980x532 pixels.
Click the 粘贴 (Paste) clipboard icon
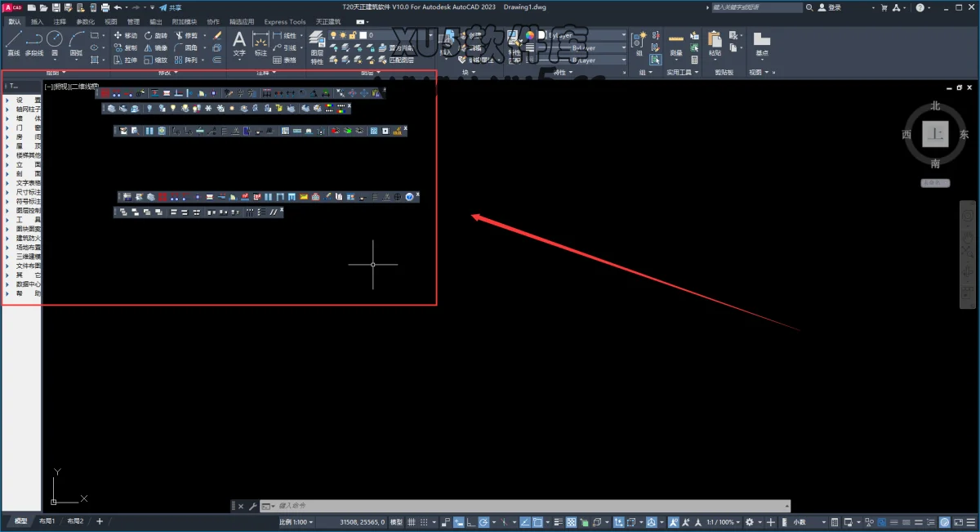tap(715, 43)
